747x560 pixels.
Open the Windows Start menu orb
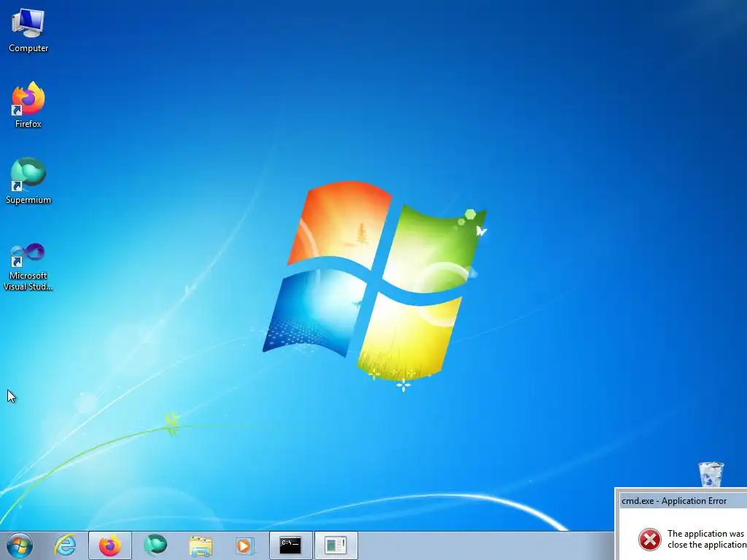(x=20, y=545)
